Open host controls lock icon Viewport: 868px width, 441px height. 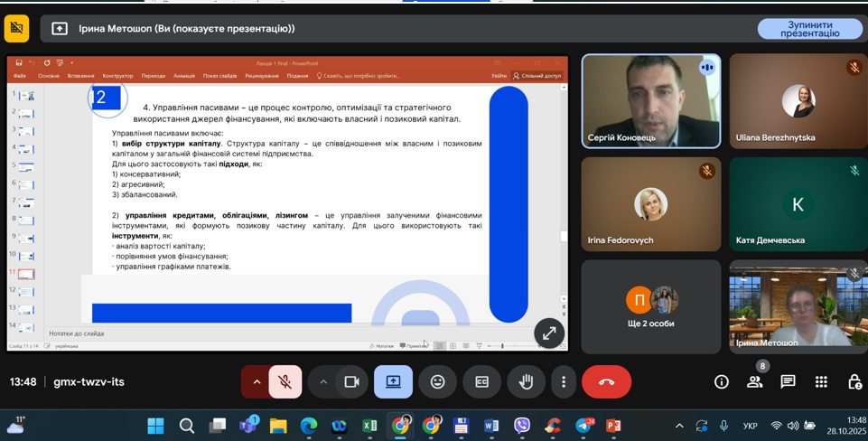tap(852, 381)
